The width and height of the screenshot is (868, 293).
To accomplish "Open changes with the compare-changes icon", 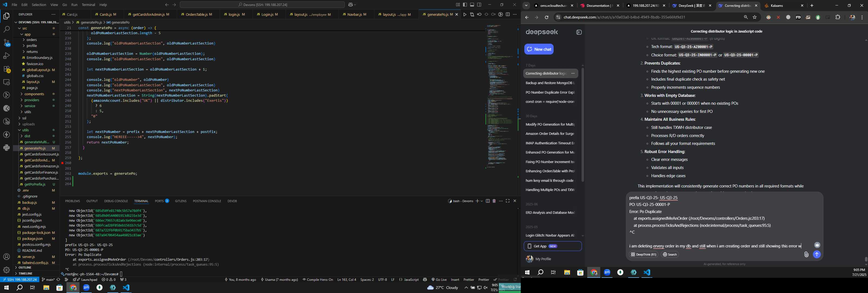I will tap(472, 14).
